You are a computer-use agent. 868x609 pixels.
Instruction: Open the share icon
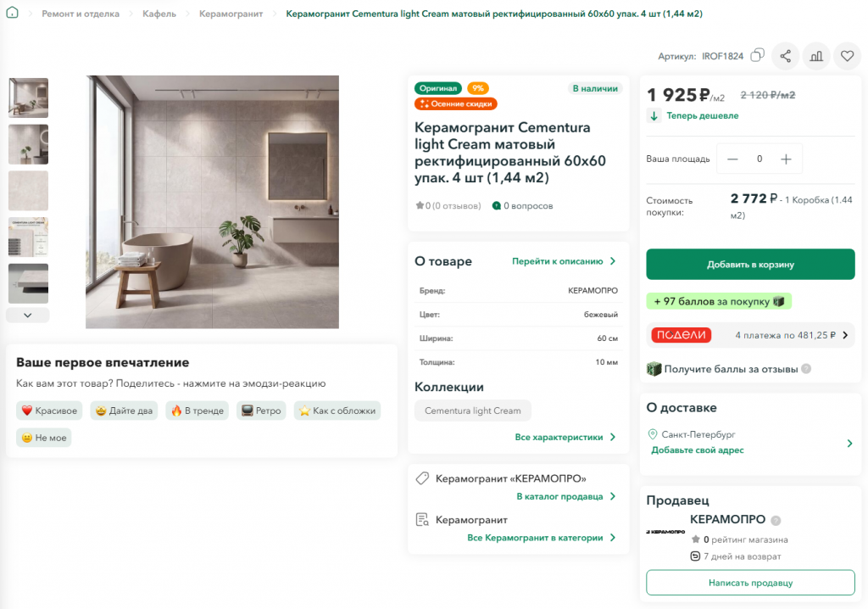click(785, 56)
